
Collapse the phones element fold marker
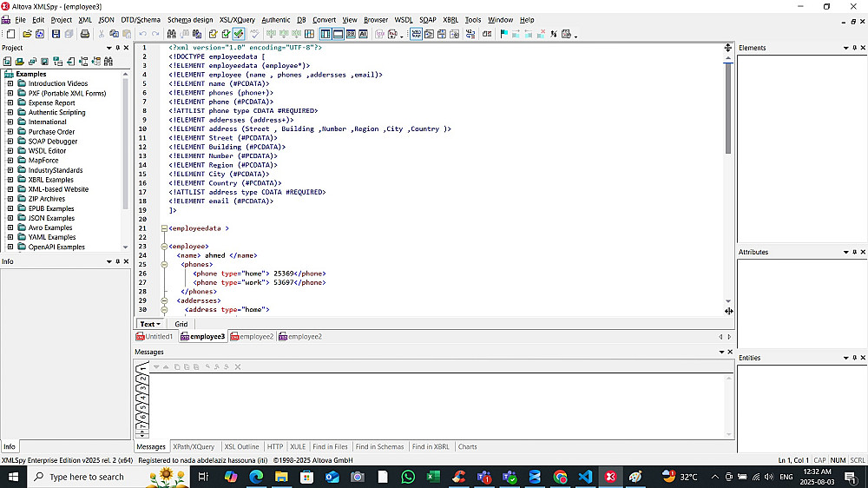(164, 265)
